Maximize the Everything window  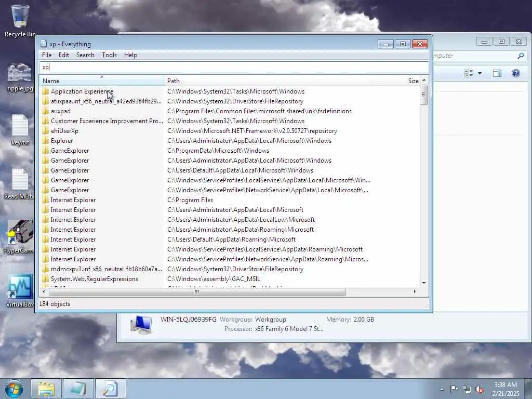click(x=403, y=44)
